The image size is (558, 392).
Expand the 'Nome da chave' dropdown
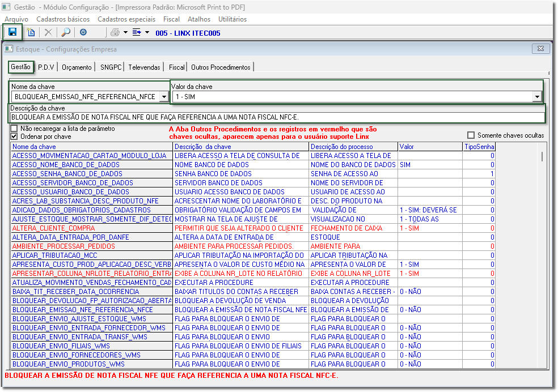(x=164, y=97)
